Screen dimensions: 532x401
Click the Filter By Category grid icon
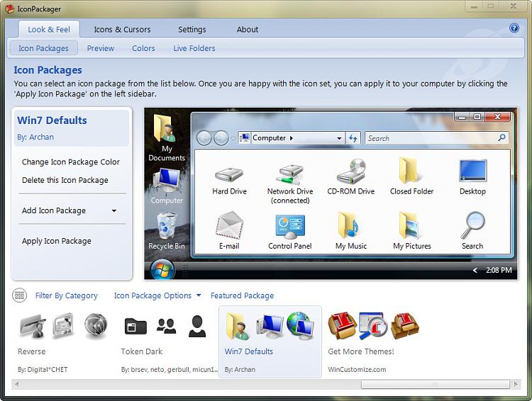pos(19,295)
